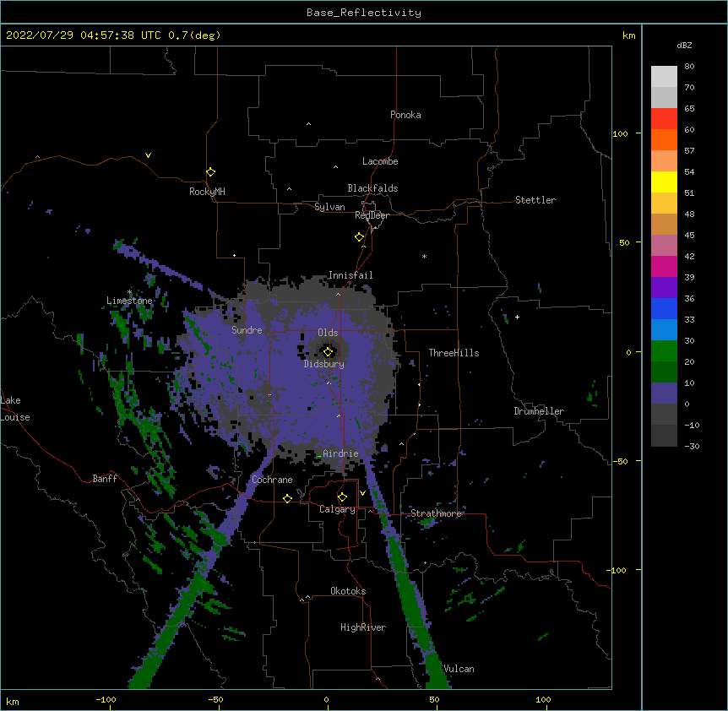Click the Calgary city label
This screenshot has height=711, width=728.
coord(337,509)
